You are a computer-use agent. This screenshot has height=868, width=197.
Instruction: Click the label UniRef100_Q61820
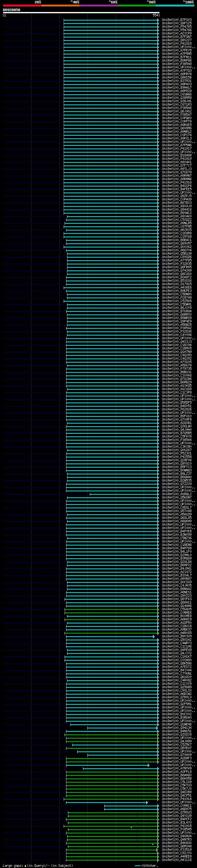coord(176,676)
